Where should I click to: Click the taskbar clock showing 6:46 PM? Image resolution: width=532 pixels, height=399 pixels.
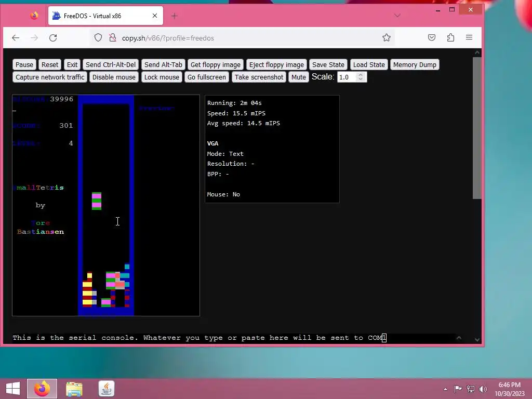[x=509, y=389]
